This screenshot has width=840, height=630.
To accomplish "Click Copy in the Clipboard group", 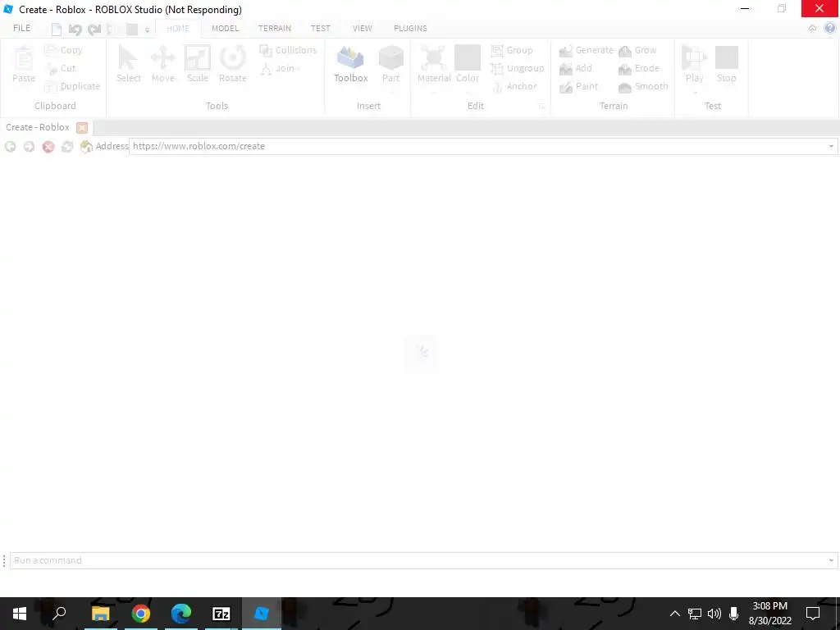I will coord(64,50).
